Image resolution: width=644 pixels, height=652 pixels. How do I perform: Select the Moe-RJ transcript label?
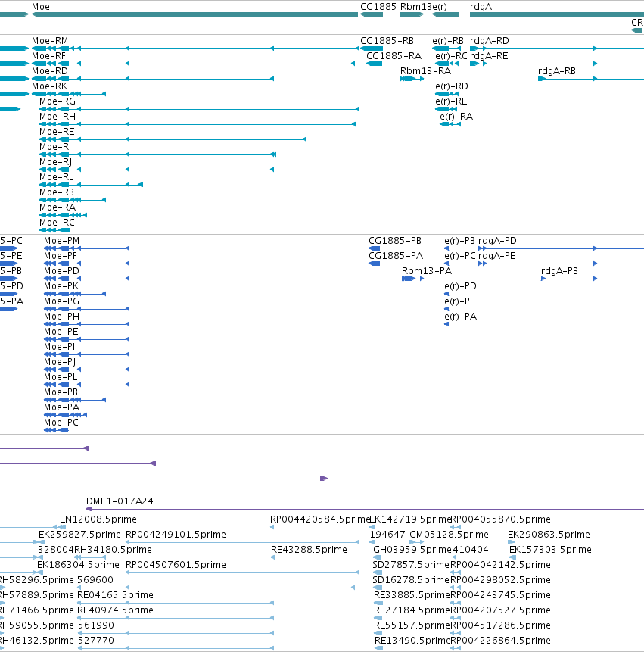pyautogui.click(x=56, y=162)
